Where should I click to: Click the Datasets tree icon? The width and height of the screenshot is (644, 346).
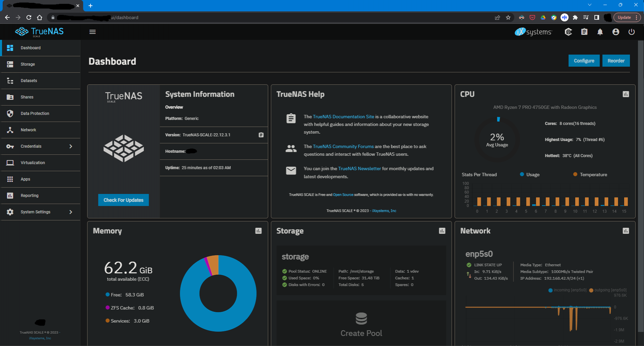[10, 81]
